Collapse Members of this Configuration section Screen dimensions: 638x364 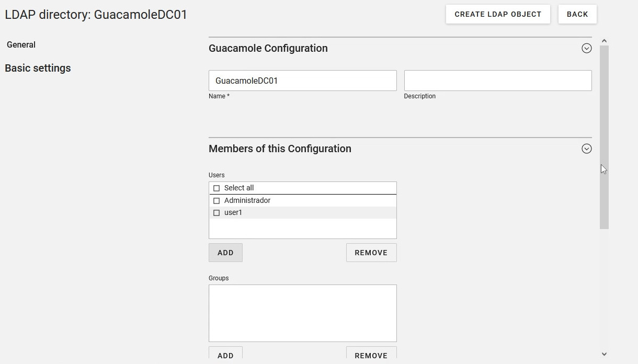coord(586,149)
